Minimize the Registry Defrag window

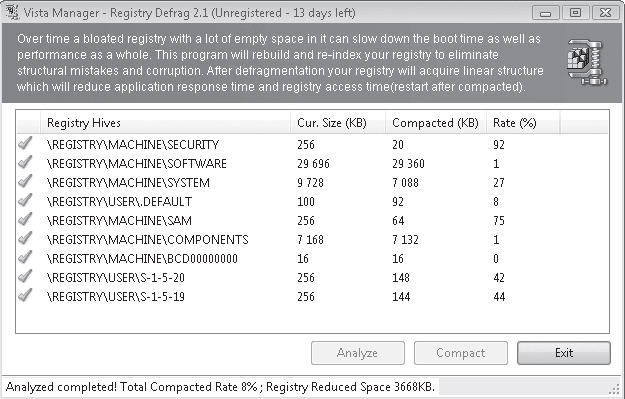pos(546,13)
